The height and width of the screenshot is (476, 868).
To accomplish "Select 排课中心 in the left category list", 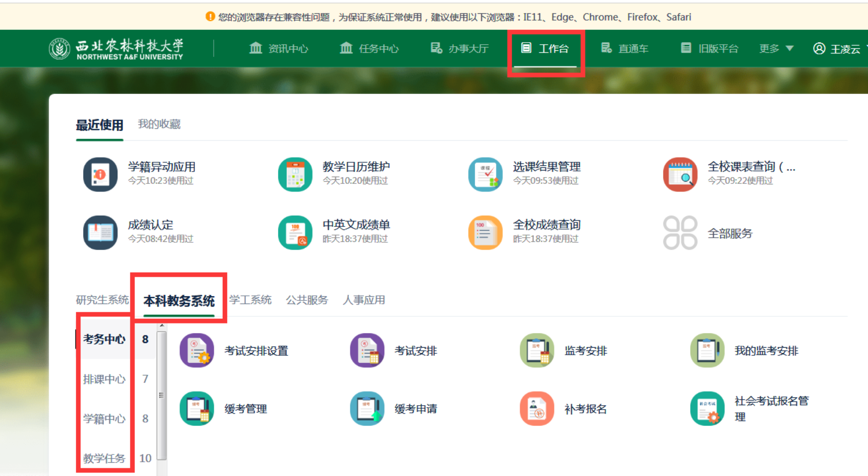I will click(x=104, y=379).
